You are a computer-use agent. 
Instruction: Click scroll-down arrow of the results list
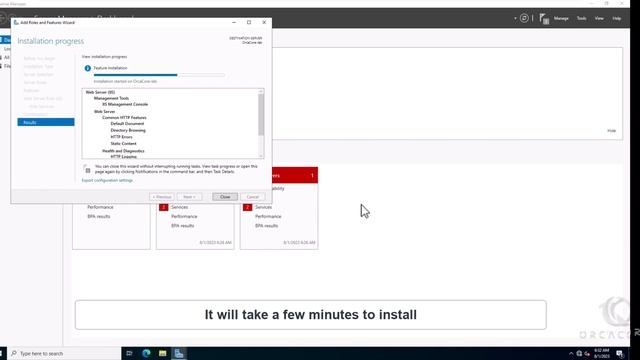point(261,156)
